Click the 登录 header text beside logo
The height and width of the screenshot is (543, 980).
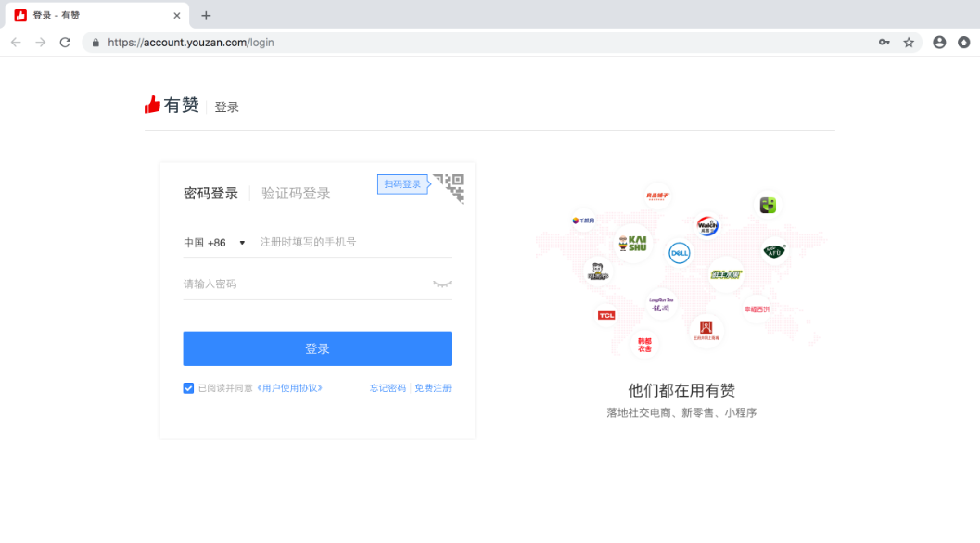227,107
